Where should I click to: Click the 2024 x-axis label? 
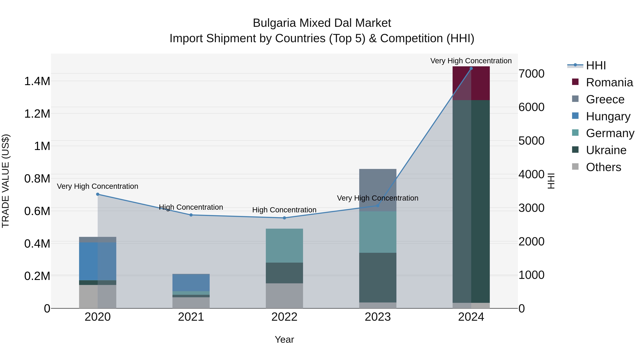[471, 317]
